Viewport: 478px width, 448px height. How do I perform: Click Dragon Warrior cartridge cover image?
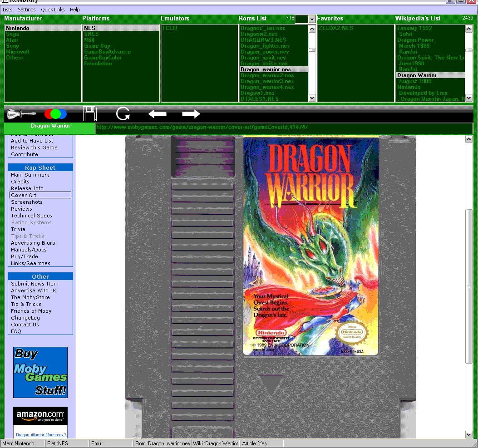click(271, 287)
